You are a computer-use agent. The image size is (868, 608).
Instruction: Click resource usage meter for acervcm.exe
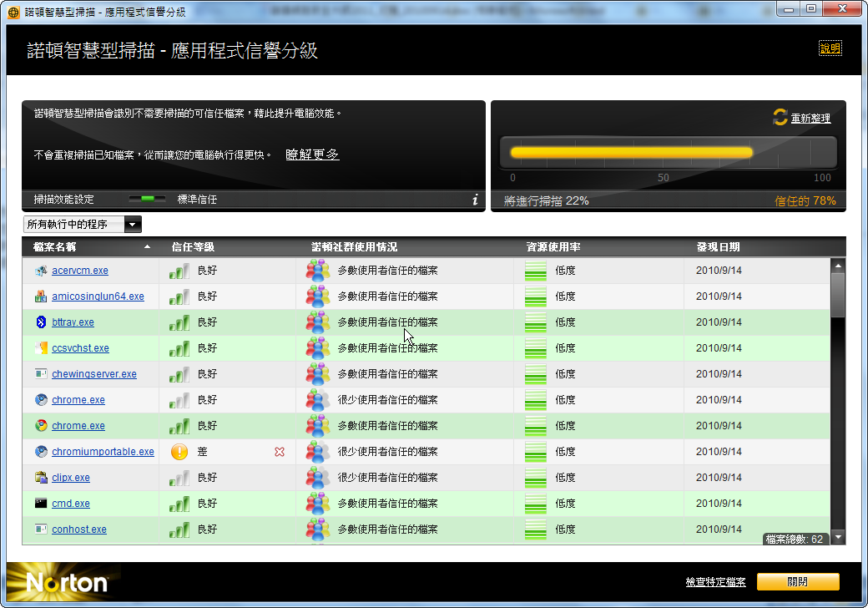(x=535, y=271)
